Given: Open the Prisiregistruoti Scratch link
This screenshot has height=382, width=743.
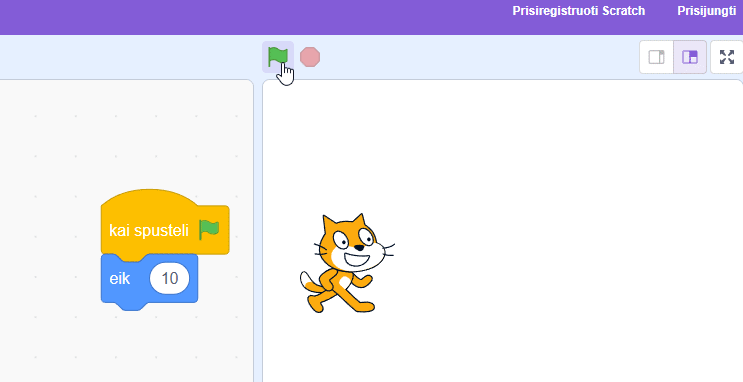Looking at the screenshot, I should coord(579,11).
